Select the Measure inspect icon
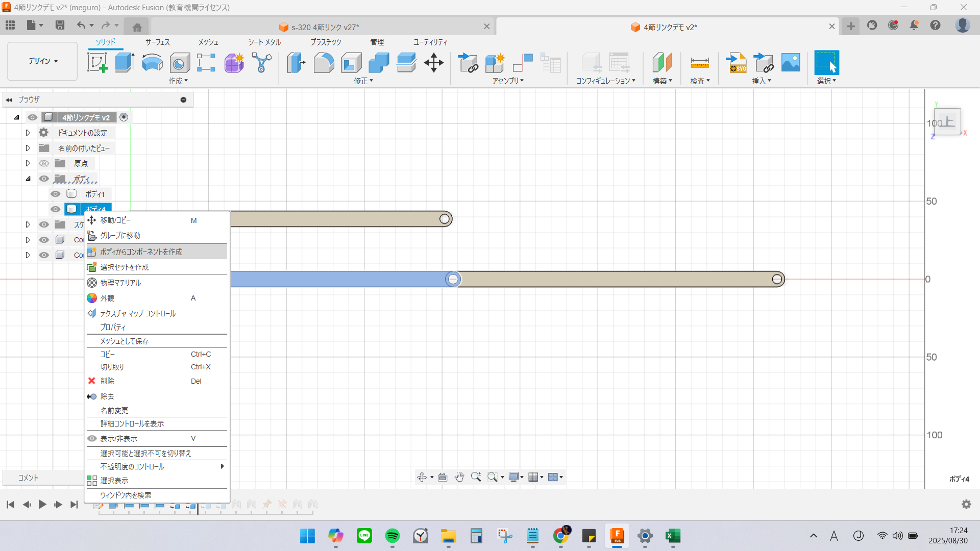Viewport: 980px width, 551px height. click(x=700, y=63)
